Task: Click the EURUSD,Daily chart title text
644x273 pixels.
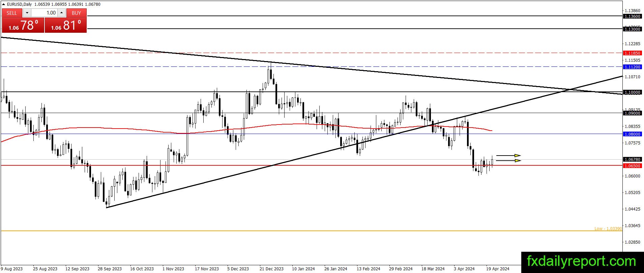Action: coord(19,4)
